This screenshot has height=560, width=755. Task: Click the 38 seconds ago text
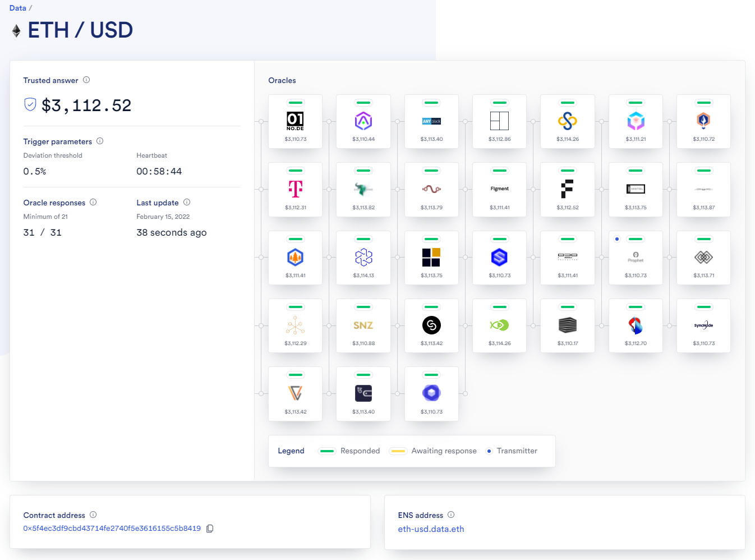point(172,233)
